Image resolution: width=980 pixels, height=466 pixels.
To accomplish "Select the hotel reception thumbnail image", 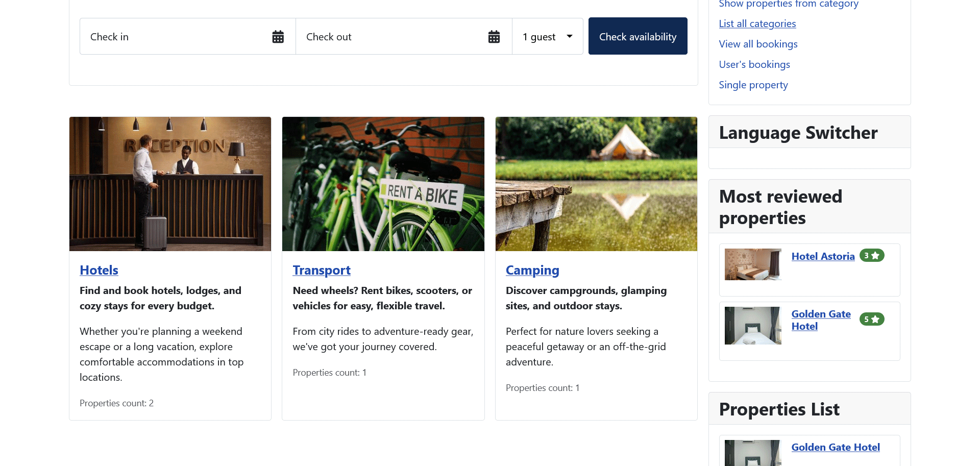I will [170, 184].
